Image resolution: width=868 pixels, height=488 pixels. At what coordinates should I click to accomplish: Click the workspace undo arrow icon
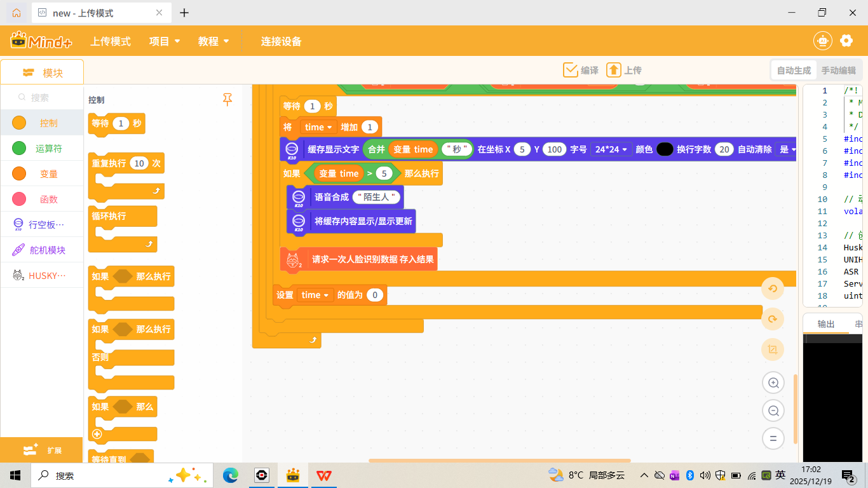(x=773, y=288)
